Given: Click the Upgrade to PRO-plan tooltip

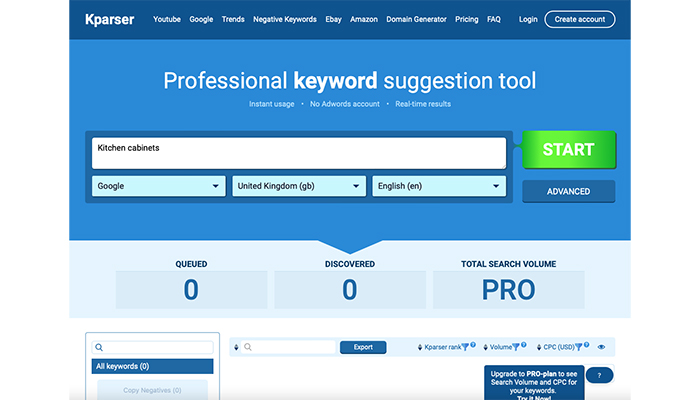Looking at the screenshot, I should point(534,383).
